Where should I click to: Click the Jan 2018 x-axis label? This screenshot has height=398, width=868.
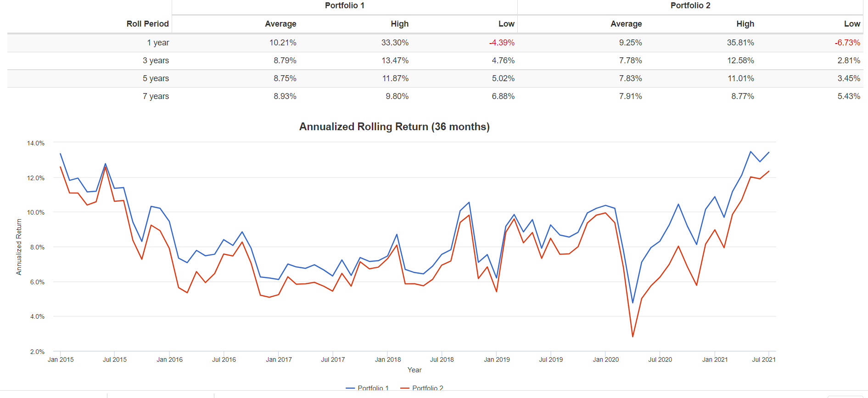point(387,359)
